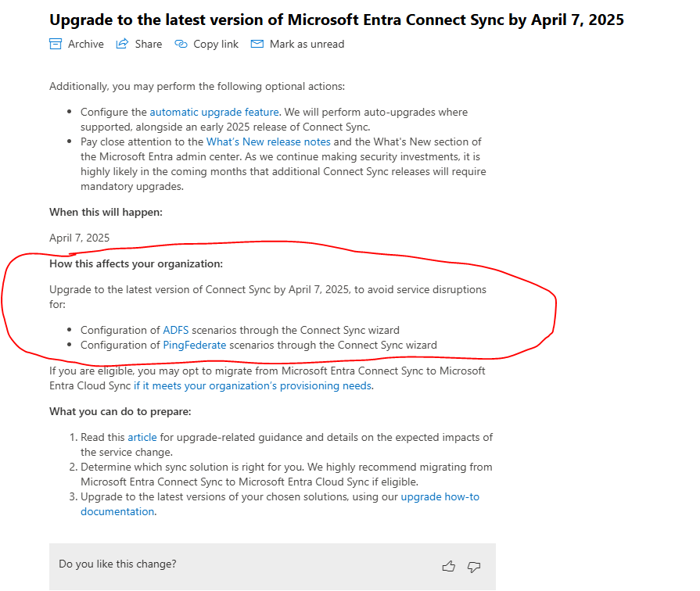Screen dimensions: 700x591
Task: Click the Mark as unread envelope icon
Action: click(x=257, y=45)
